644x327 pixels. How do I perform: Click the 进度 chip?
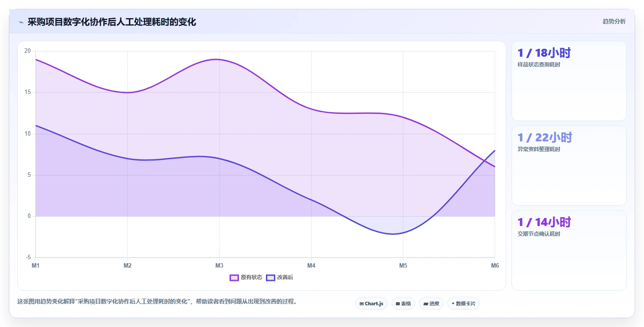point(431,304)
